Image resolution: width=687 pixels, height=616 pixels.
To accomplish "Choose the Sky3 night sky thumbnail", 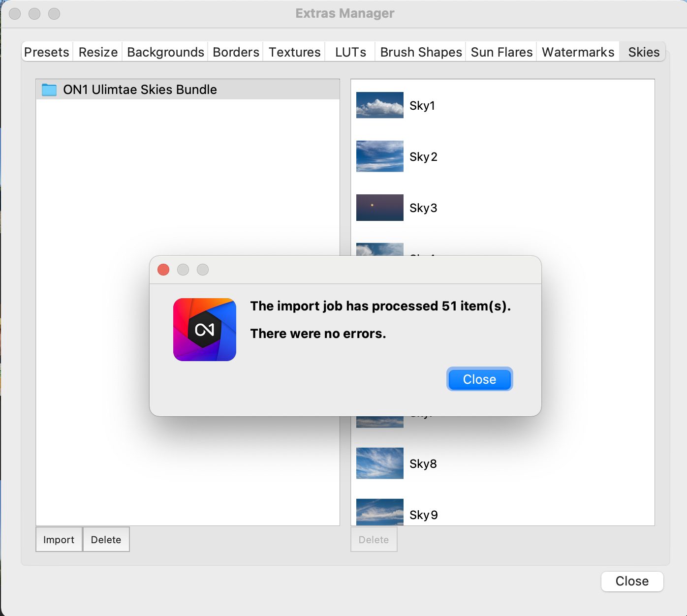I will pos(379,208).
